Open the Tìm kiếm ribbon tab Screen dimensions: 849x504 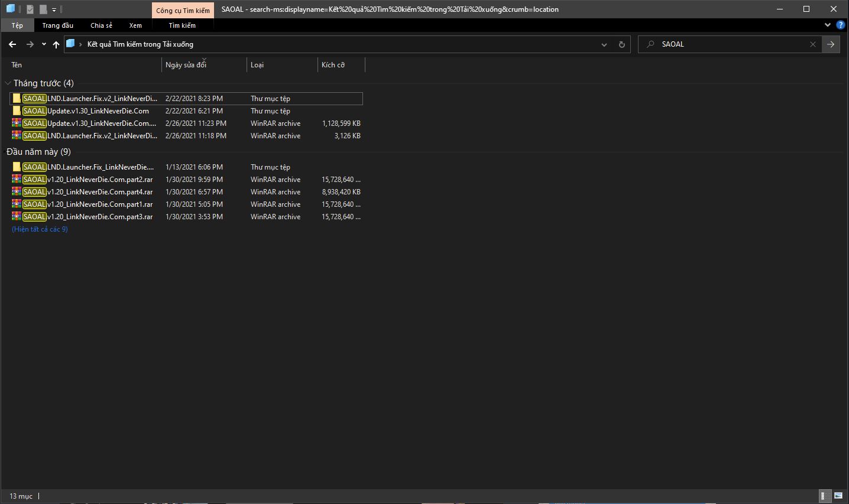pyautogui.click(x=182, y=25)
